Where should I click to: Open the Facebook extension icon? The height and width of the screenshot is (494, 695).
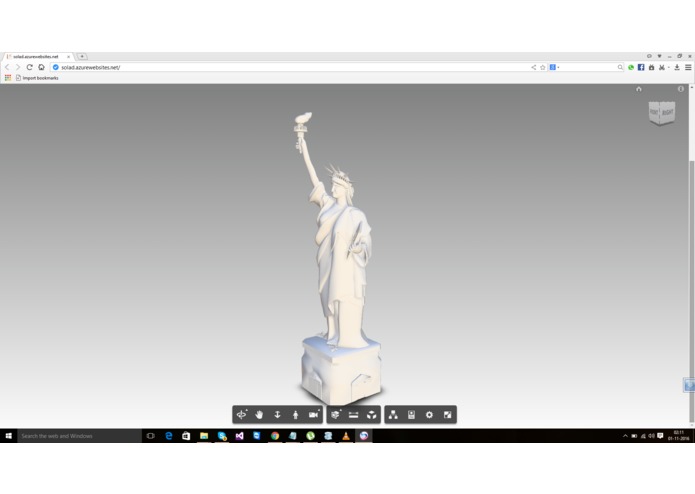pos(641,67)
